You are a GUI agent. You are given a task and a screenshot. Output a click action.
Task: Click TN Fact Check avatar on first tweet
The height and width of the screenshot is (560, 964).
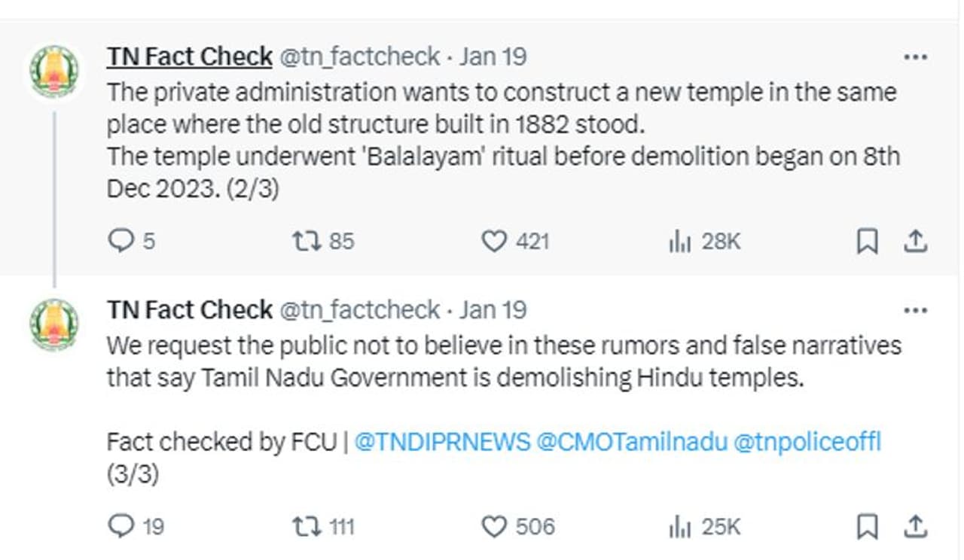point(53,72)
